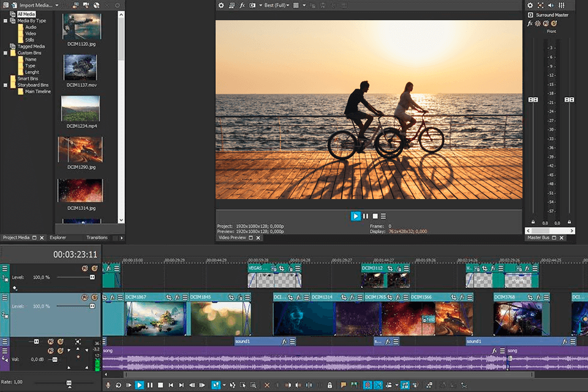
Task: Switch to the Explorer tab
Action: pos(58,238)
